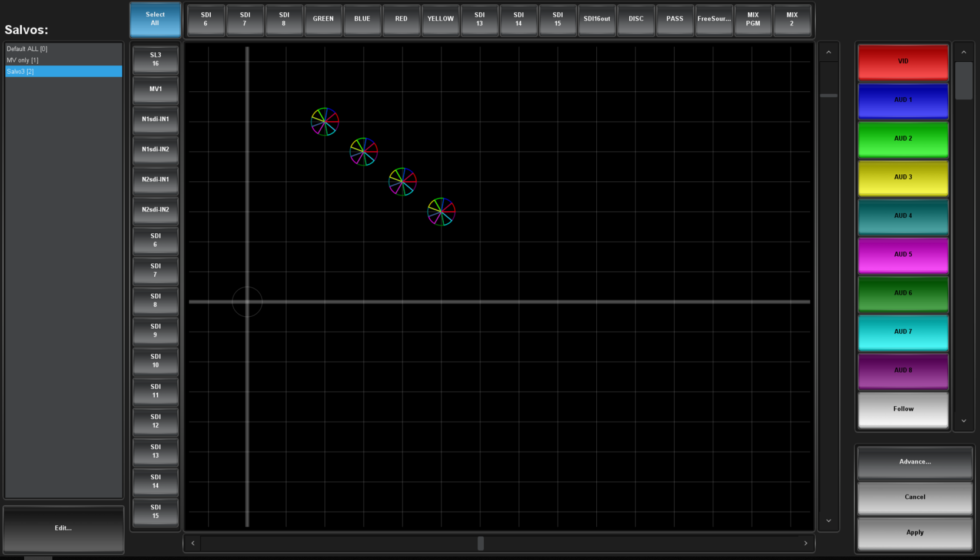The height and width of the screenshot is (560, 980).
Task: Click the level panel's scroll down arrow
Action: [964, 420]
